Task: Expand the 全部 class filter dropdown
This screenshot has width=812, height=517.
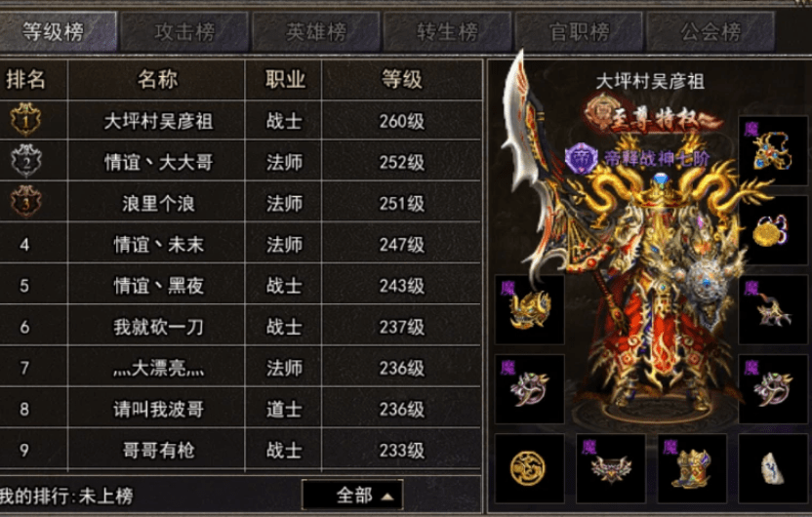Action: tap(352, 495)
